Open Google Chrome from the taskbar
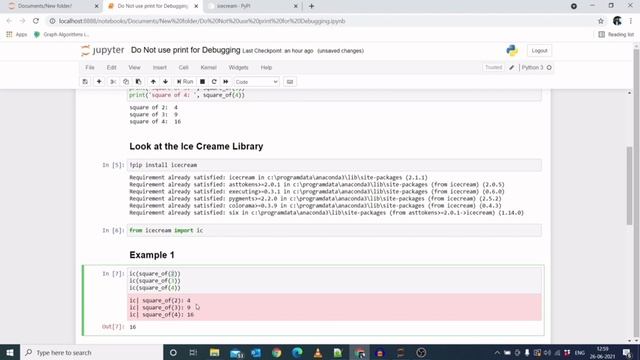The image size is (640, 360). [277, 352]
